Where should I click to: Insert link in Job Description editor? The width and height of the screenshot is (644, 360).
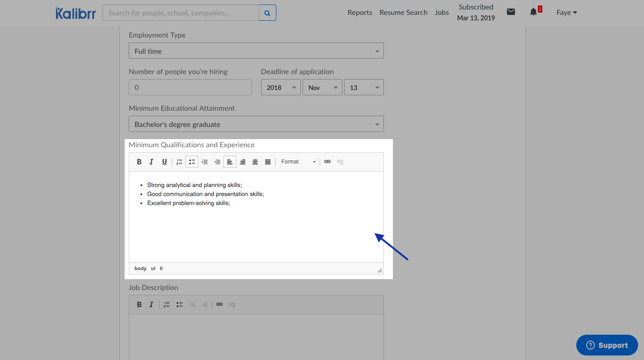pyautogui.click(x=219, y=304)
